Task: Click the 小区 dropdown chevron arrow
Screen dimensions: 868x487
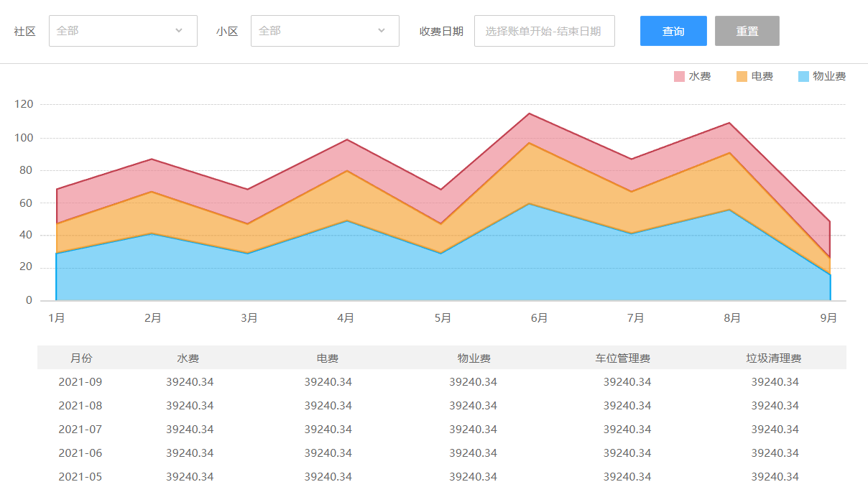Action: [x=381, y=31]
